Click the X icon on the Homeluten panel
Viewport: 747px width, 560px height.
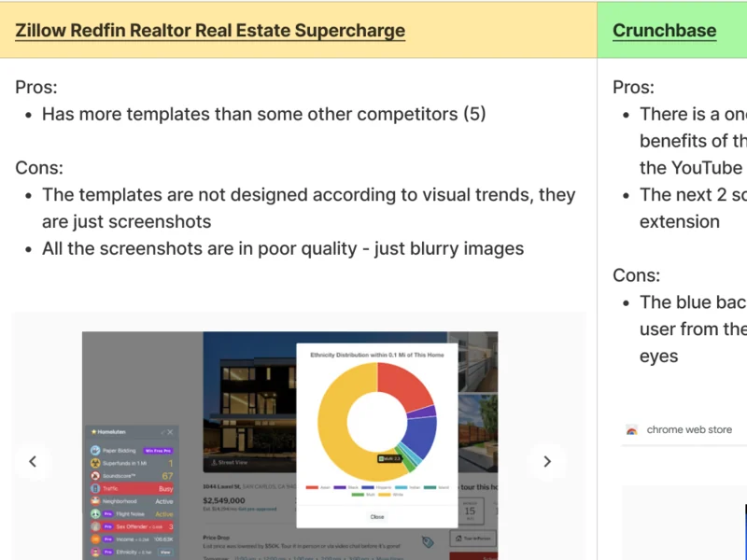pos(170,432)
